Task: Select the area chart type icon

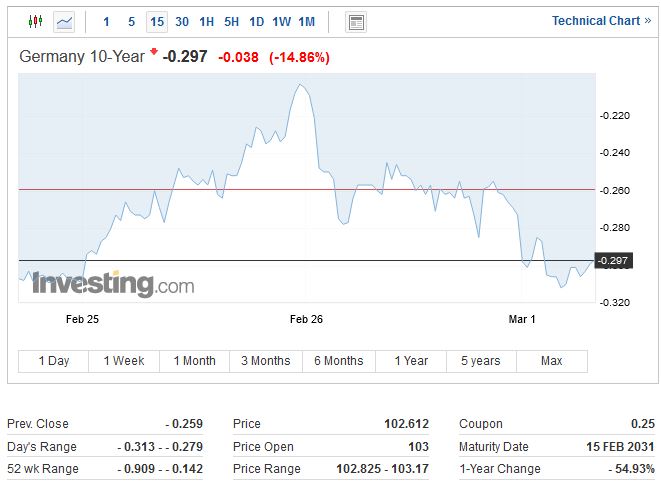Action: [x=64, y=21]
